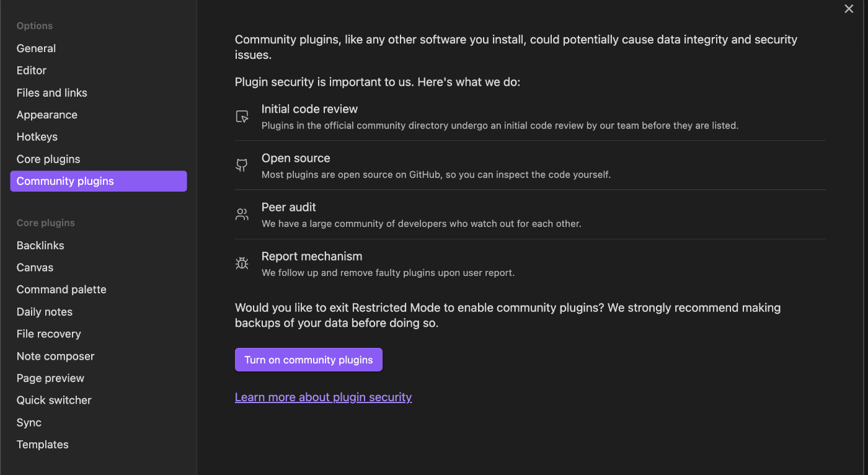
Task: Switch to the Editor settings section
Action: [x=31, y=70]
